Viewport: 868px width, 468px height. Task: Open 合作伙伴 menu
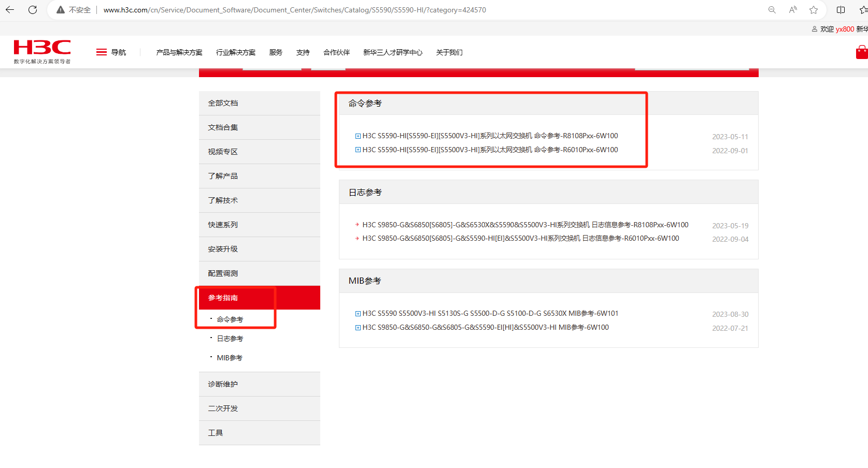336,52
